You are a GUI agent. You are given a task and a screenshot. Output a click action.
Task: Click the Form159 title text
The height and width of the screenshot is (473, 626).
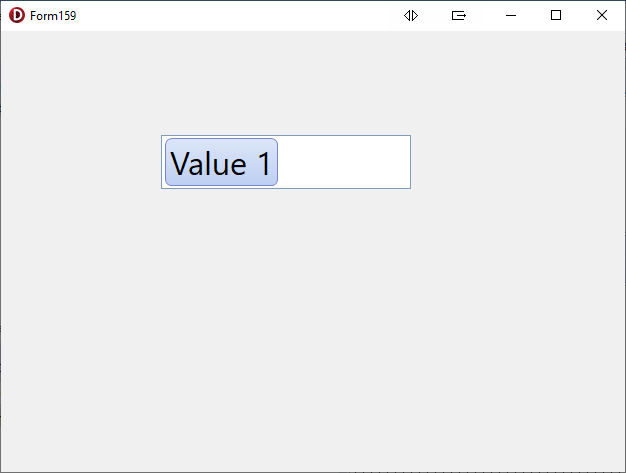[53, 16]
